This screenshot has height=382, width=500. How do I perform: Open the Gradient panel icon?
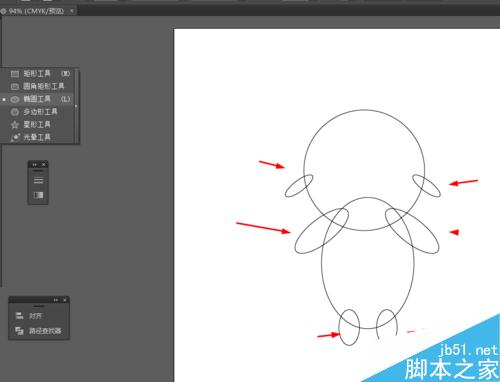click(38, 195)
